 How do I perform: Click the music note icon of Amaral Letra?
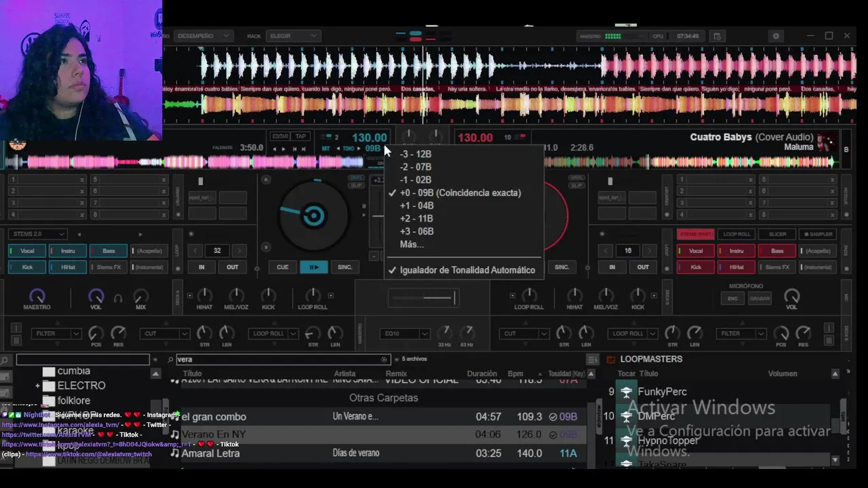[175, 453]
